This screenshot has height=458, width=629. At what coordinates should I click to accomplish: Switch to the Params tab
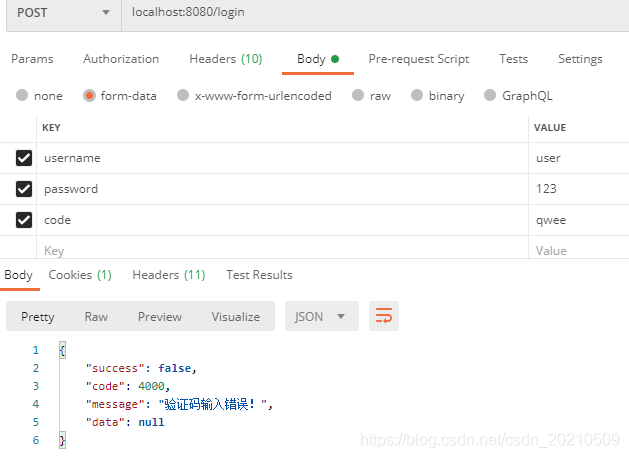(32, 59)
